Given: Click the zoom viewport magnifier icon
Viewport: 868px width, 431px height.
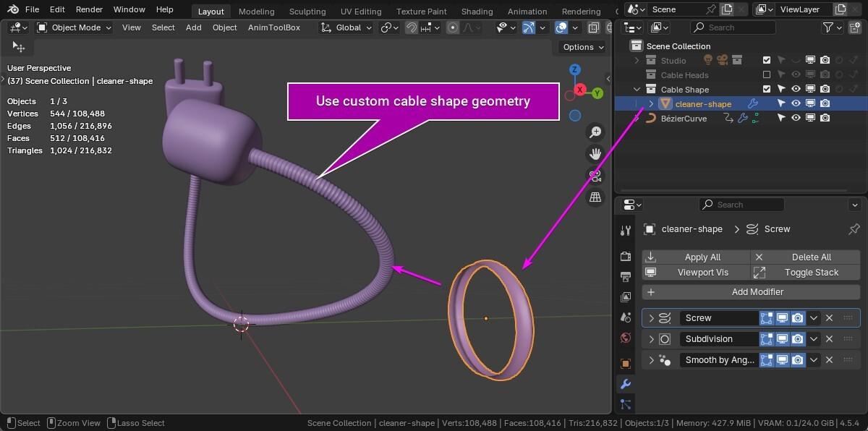Looking at the screenshot, I should [596, 132].
